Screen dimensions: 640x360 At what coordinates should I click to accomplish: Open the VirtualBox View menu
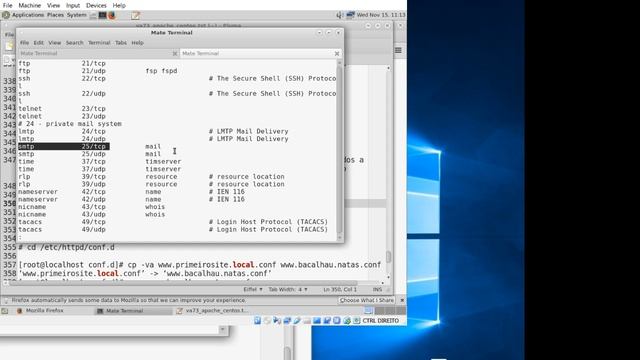tap(53, 5)
